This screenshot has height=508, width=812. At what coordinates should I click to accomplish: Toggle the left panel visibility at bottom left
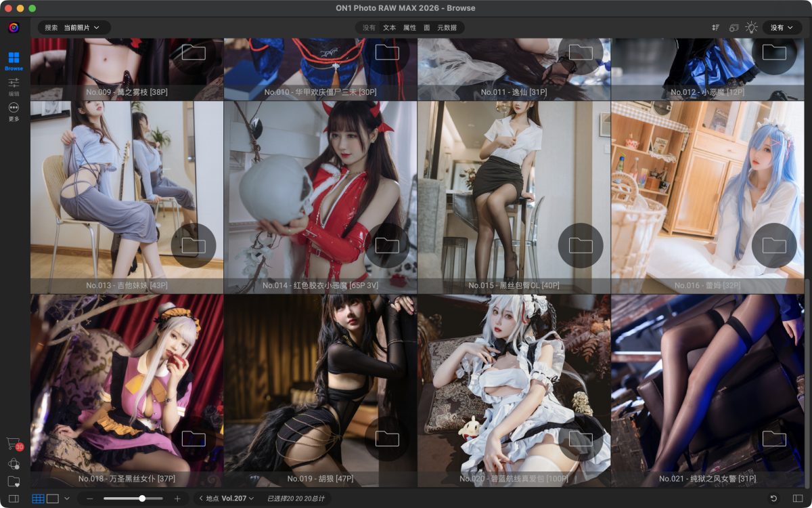pyautogui.click(x=14, y=499)
